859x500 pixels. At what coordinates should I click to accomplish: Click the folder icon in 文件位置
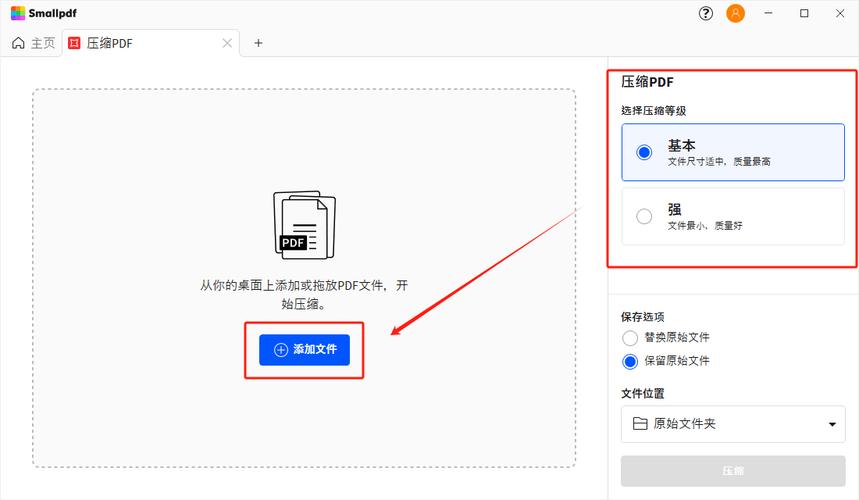coord(640,423)
